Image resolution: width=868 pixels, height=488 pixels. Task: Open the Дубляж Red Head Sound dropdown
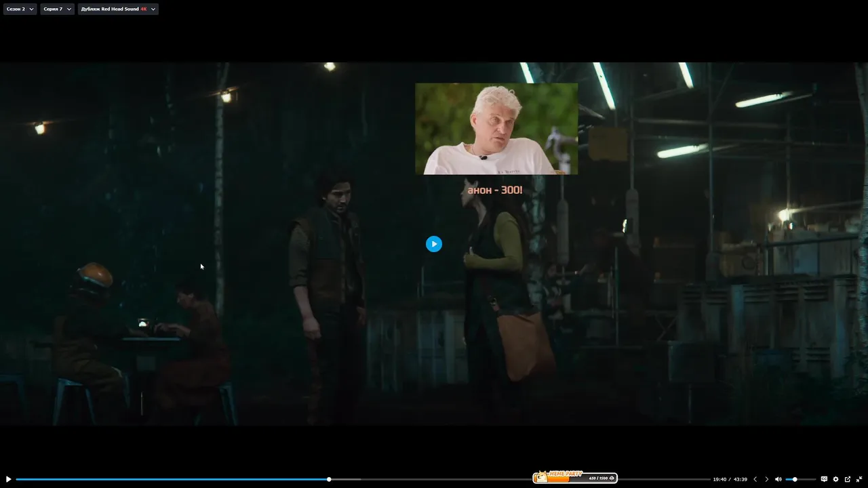pos(118,9)
